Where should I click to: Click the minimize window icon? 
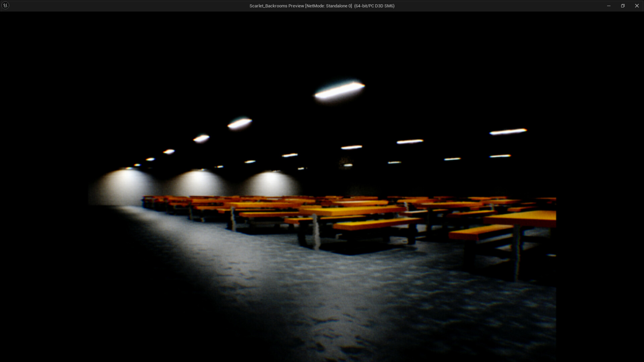(x=608, y=6)
